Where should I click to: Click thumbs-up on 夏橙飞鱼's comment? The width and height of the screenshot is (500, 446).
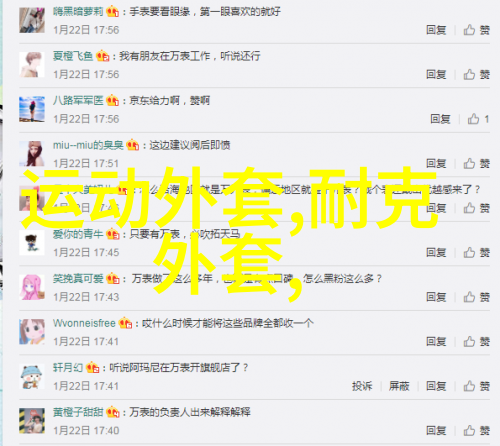pyautogui.click(x=476, y=74)
